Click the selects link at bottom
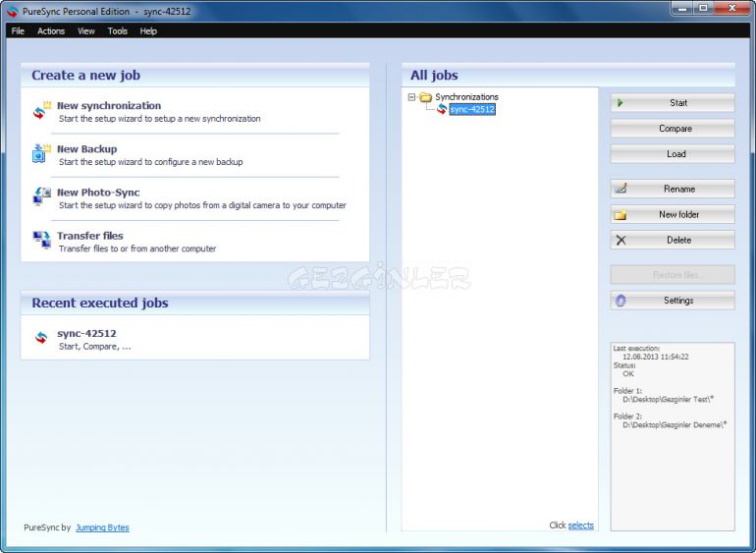The width and height of the screenshot is (756, 553). (x=580, y=525)
